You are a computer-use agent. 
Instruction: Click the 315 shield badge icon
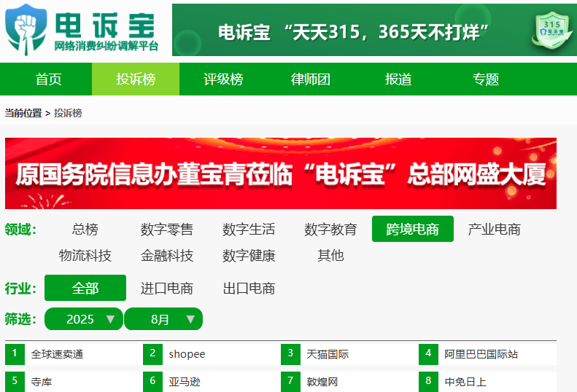coord(551,31)
